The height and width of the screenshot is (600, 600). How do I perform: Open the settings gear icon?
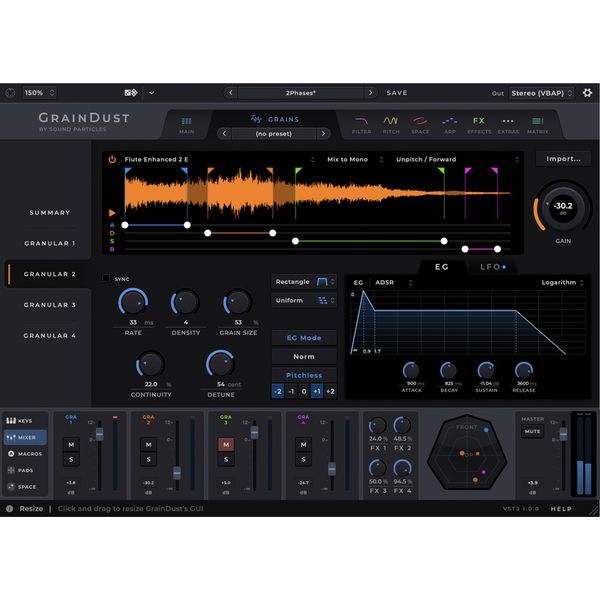tap(587, 93)
